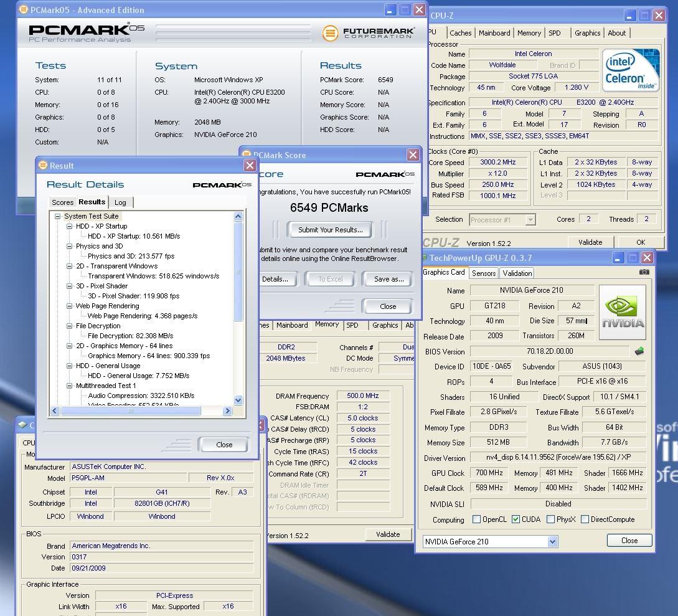Click the Futuremark orange logo icon
The height and width of the screenshot is (616, 678).
pyautogui.click(x=330, y=33)
